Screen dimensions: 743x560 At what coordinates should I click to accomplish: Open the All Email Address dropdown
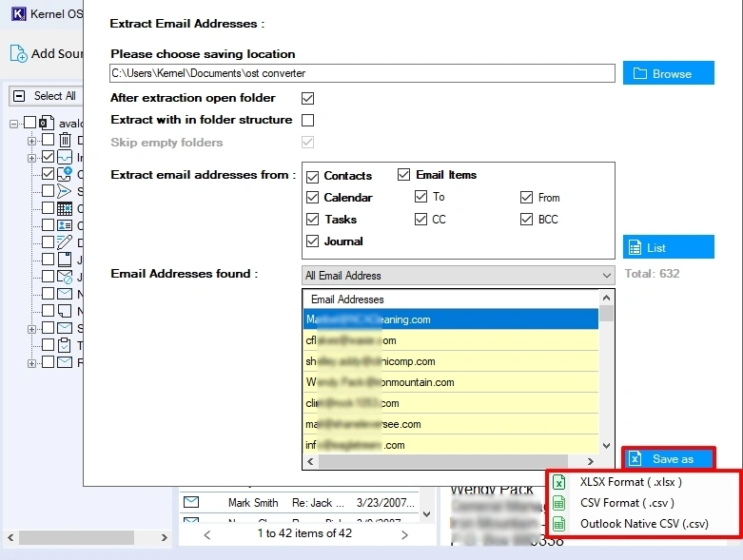457,276
